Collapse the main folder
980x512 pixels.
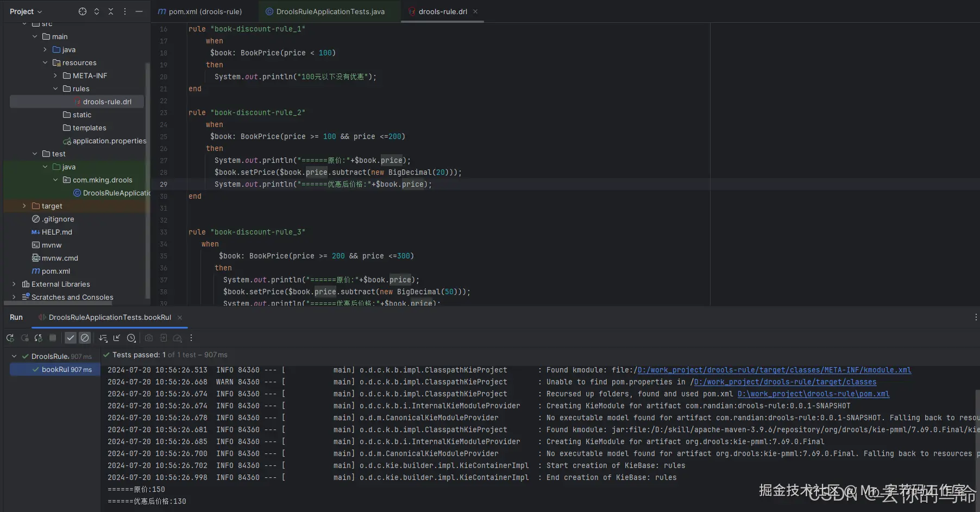35,36
